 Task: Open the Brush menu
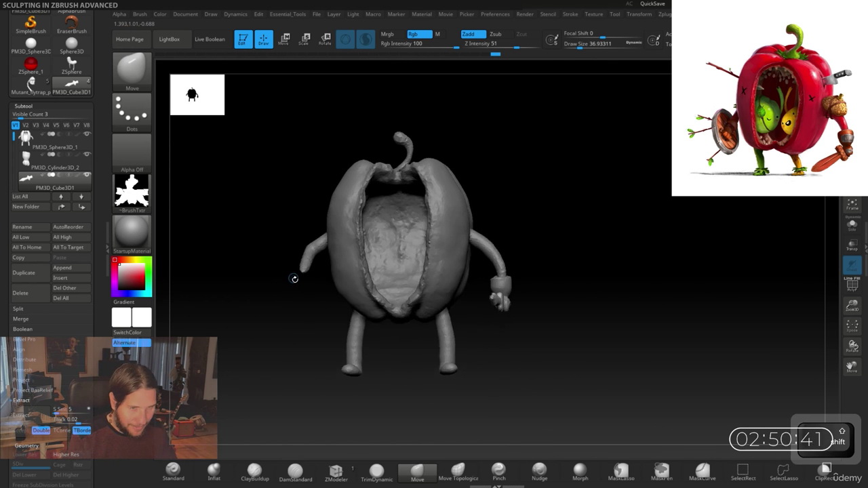[x=140, y=14]
